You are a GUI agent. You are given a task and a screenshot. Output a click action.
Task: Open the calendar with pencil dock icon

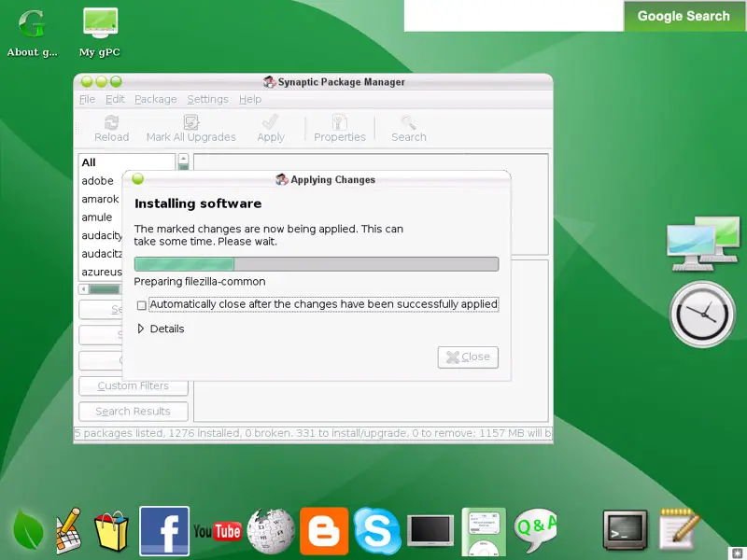[x=68, y=531]
